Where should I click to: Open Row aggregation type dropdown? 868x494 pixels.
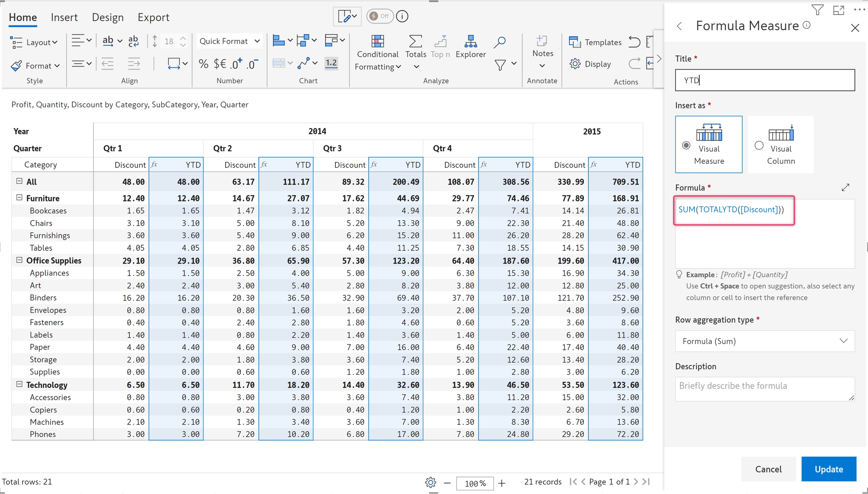point(765,341)
